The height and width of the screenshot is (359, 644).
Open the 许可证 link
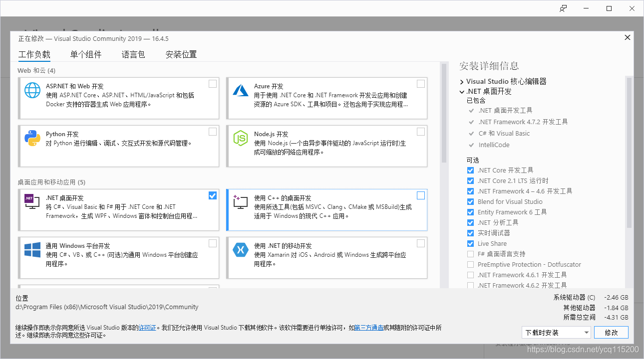coord(147,328)
